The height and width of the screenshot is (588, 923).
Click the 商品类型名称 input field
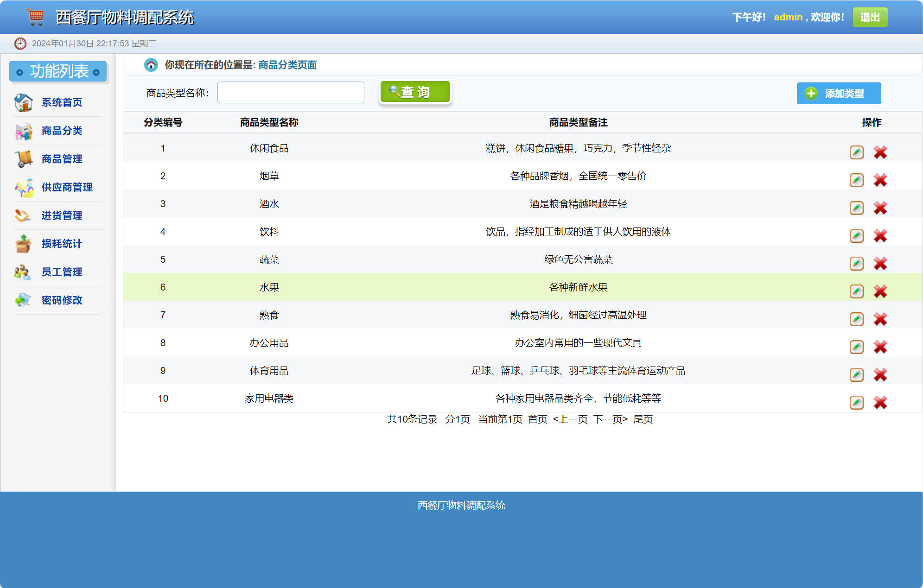click(291, 92)
